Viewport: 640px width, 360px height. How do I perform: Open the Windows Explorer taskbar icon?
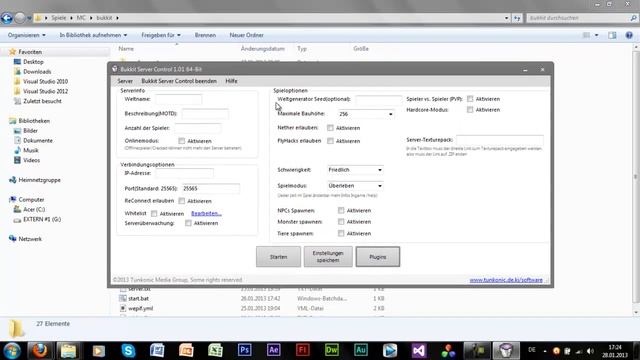69,350
